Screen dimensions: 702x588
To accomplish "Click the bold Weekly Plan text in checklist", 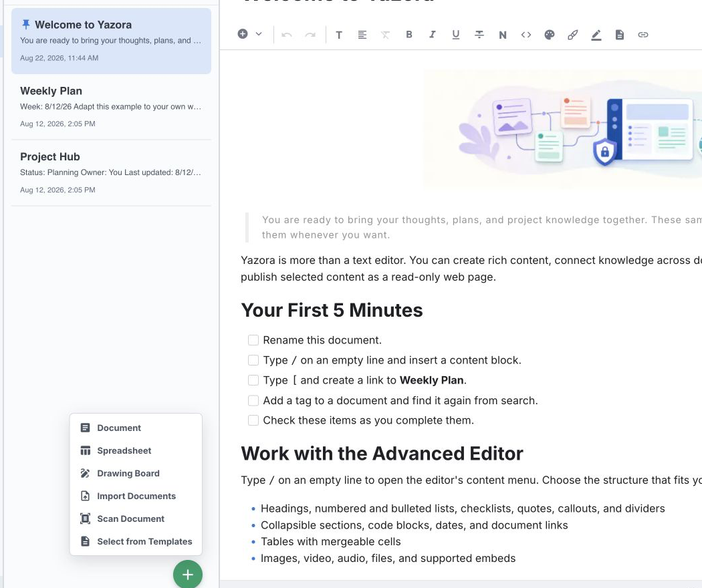I will click(432, 380).
